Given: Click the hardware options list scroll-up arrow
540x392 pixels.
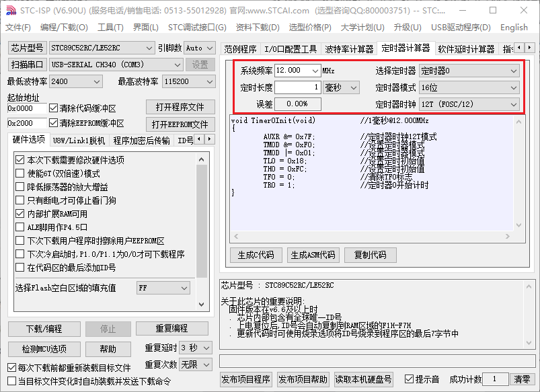Looking at the screenshot, I should [202, 159].
